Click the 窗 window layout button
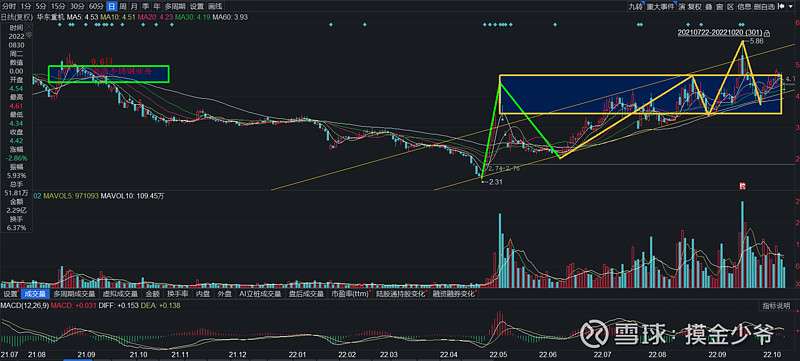 719,7
